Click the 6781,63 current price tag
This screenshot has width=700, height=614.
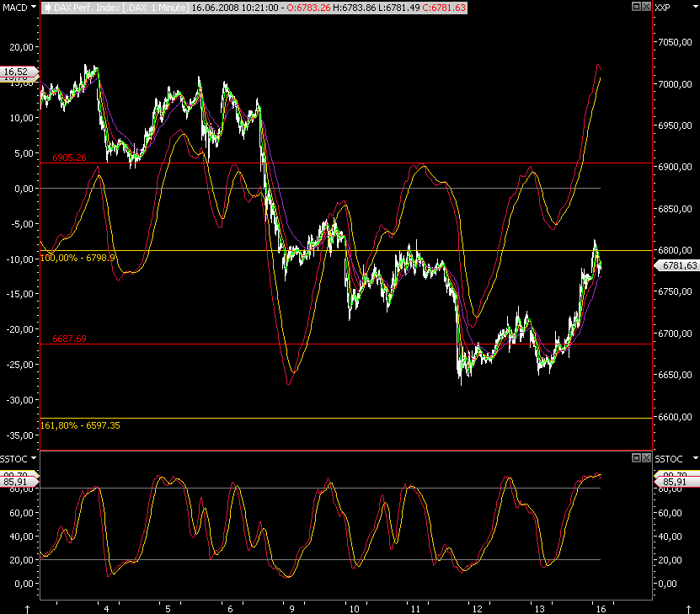pyautogui.click(x=678, y=265)
